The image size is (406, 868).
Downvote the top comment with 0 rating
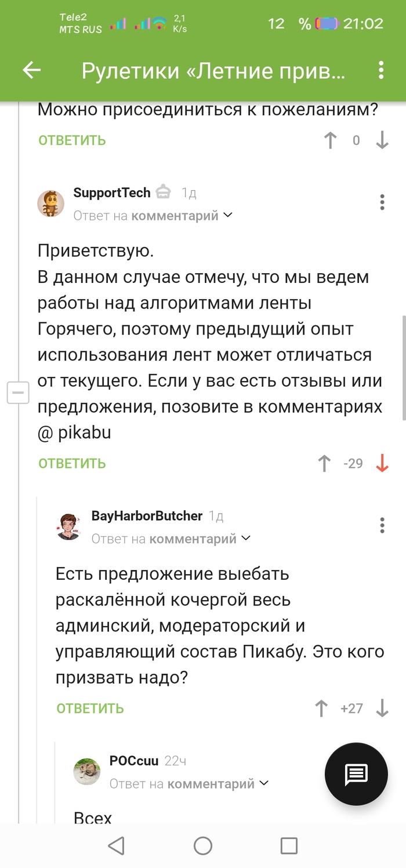point(382,140)
